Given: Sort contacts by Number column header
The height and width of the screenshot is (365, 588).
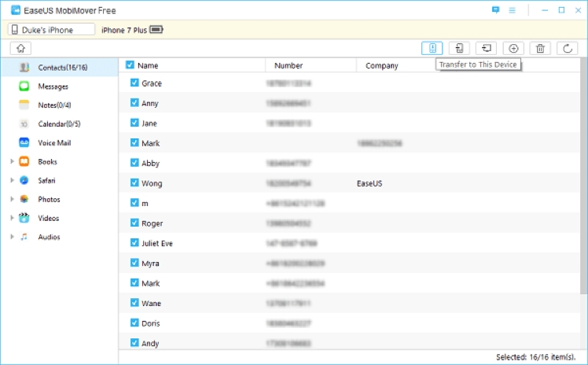Looking at the screenshot, I should point(288,65).
